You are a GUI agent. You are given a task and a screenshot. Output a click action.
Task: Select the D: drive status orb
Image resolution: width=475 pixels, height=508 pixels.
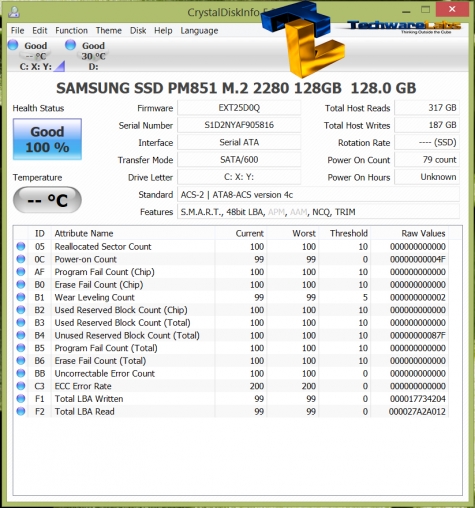coord(71,45)
